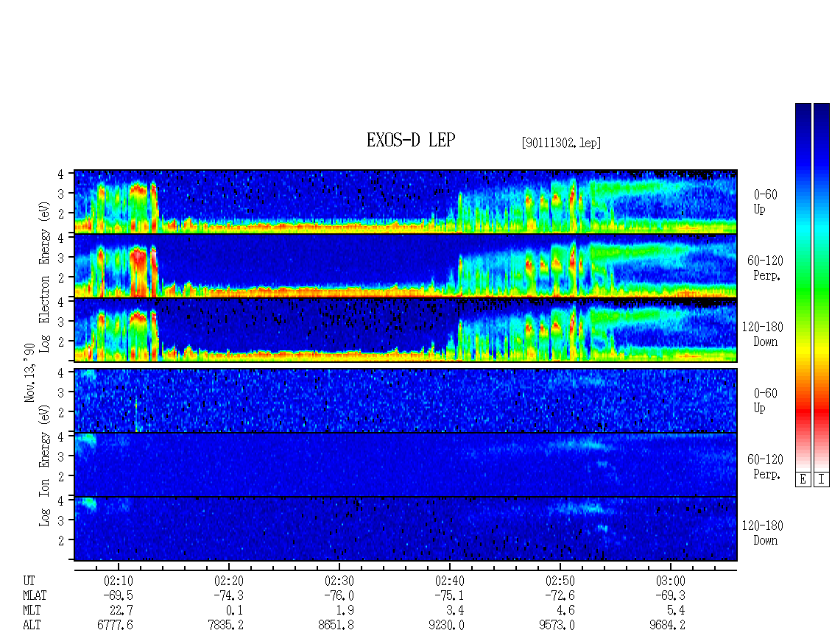Click the 02:30 time tick label
Image resolution: width=832 pixels, height=644 pixels.
[339, 581]
